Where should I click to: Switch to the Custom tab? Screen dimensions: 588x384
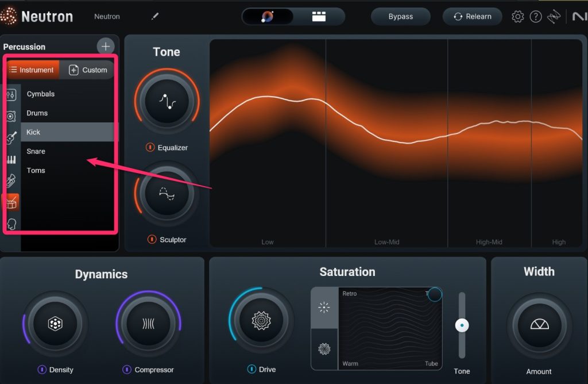(x=88, y=70)
